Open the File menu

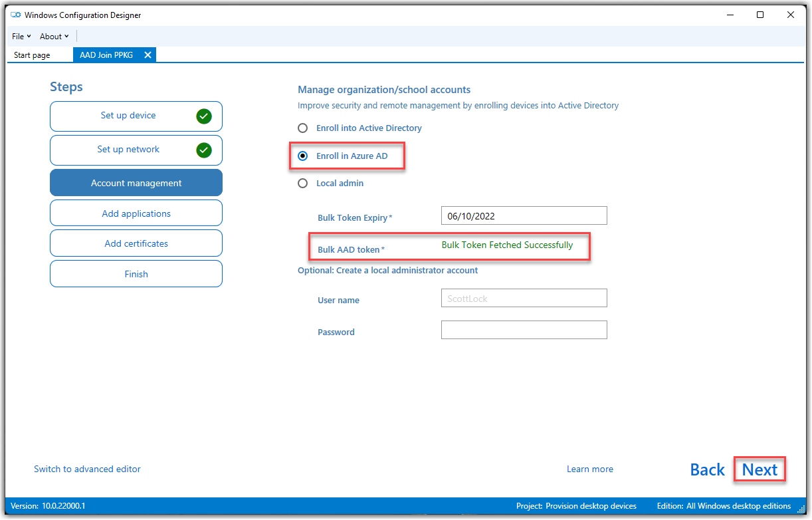tap(21, 37)
